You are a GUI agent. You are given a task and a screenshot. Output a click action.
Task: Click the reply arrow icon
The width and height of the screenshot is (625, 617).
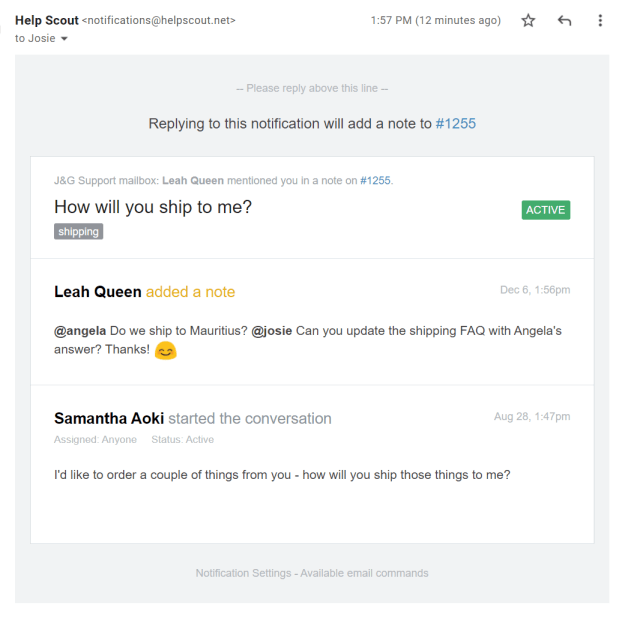564,21
